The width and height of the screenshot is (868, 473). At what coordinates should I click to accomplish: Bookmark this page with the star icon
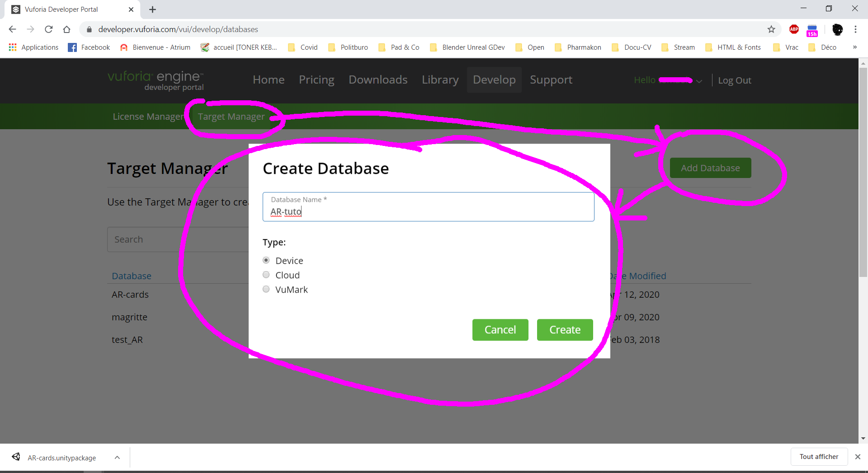tap(771, 29)
